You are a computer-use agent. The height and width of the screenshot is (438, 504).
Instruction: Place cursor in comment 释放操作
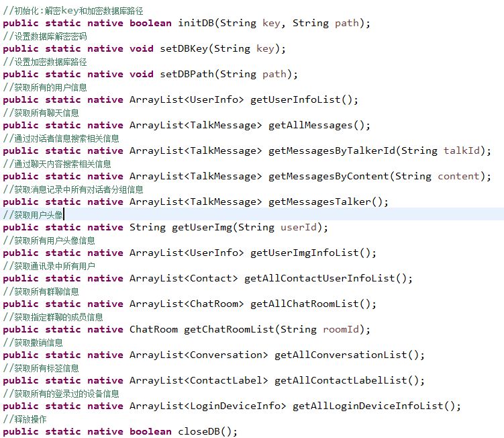[25, 419]
